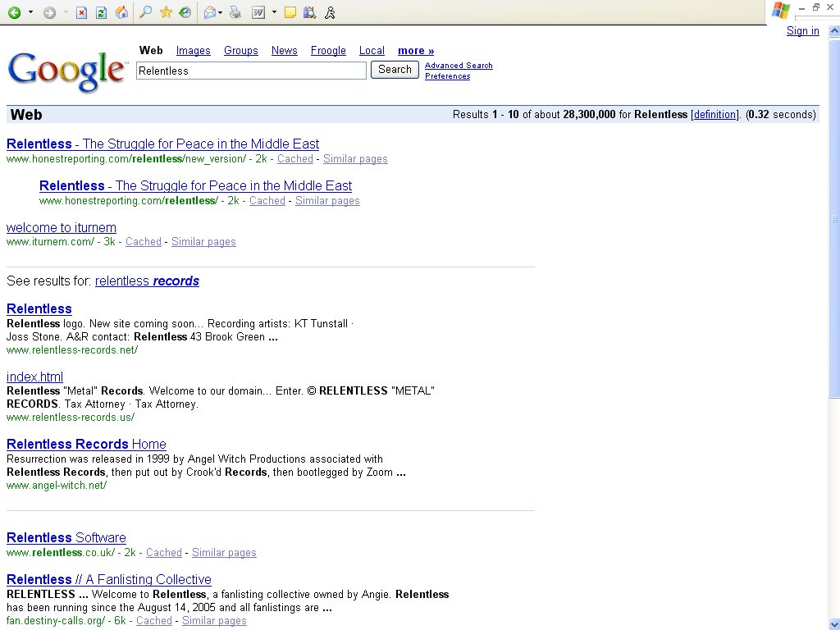This screenshot has height=630, width=840.
Task: Go back with the green Back arrow
Action: pos(15,12)
